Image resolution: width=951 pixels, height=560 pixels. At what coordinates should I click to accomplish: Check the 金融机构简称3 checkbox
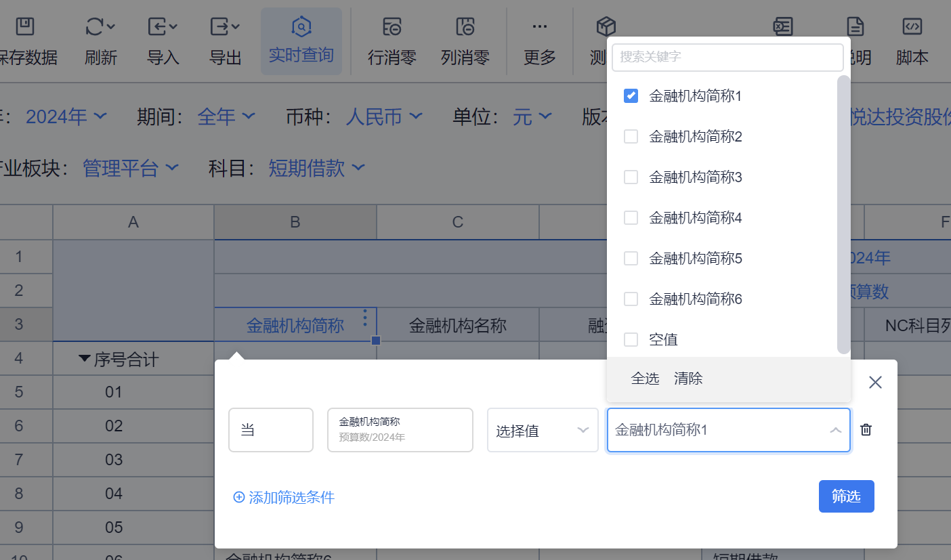pyautogui.click(x=631, y=177)
